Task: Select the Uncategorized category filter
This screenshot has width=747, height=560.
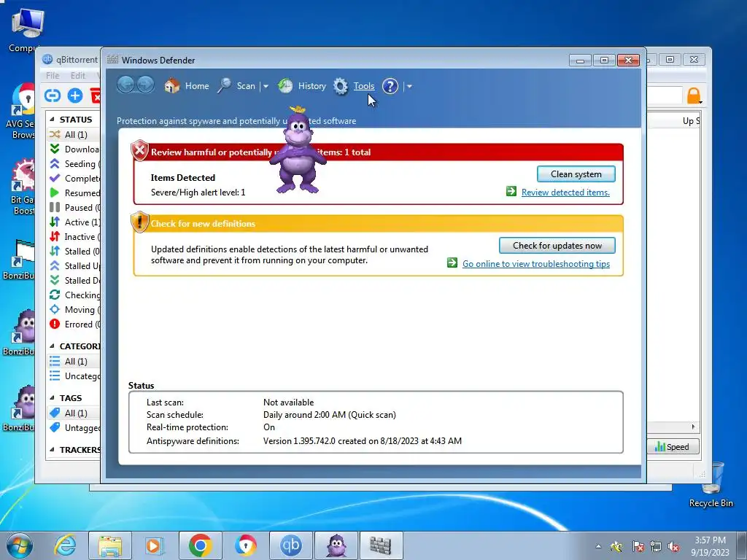Action: pyautogui.click(x=74, y=376)
